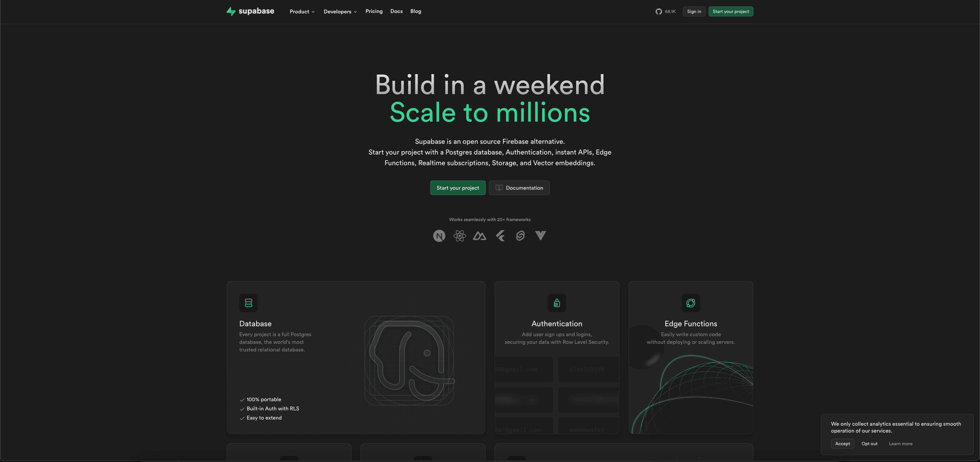Click the Edge Functions icon

pos(691,303)
